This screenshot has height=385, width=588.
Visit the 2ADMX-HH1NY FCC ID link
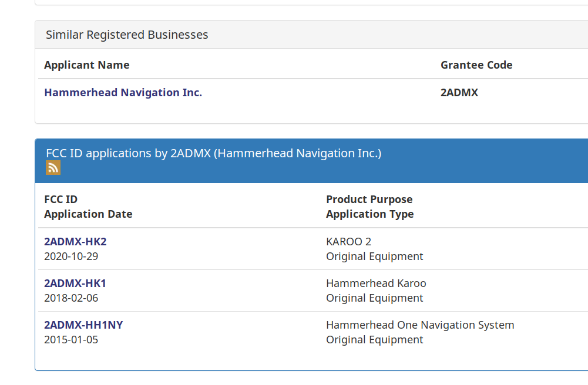pyautogui.click(x=83, y=325)
